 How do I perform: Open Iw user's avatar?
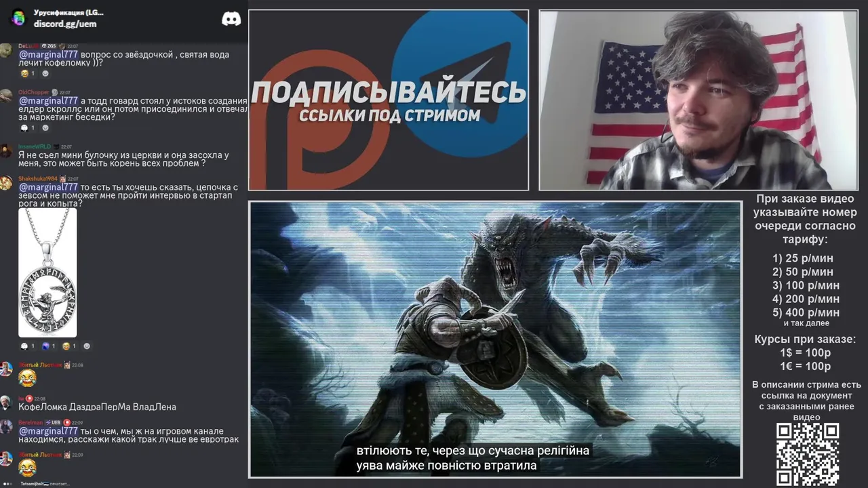tap(6, 403)
